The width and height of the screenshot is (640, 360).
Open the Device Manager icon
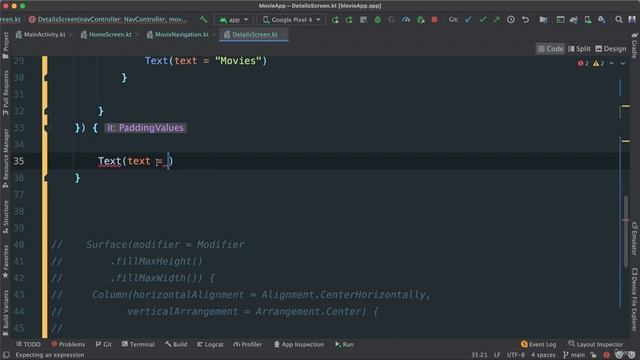(588, 20)
